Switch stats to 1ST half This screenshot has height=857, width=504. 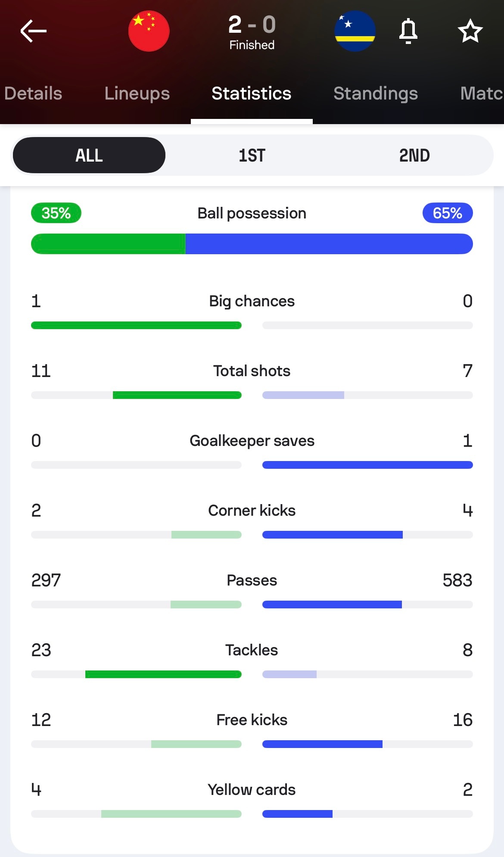(x=252, y=155)
